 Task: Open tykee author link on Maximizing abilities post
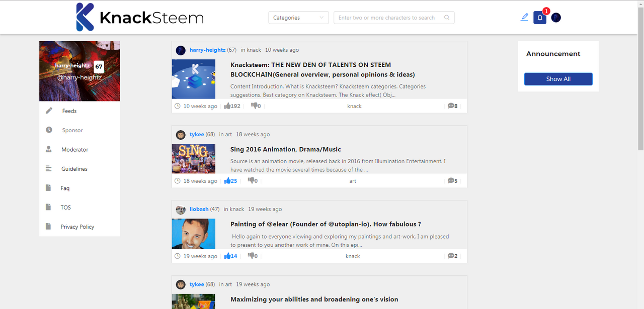(197, 284)
